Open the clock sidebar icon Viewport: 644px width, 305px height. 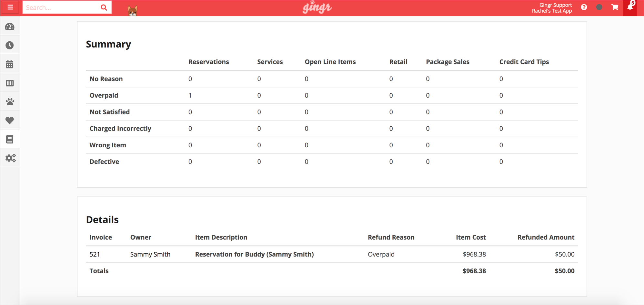point(10,45)
